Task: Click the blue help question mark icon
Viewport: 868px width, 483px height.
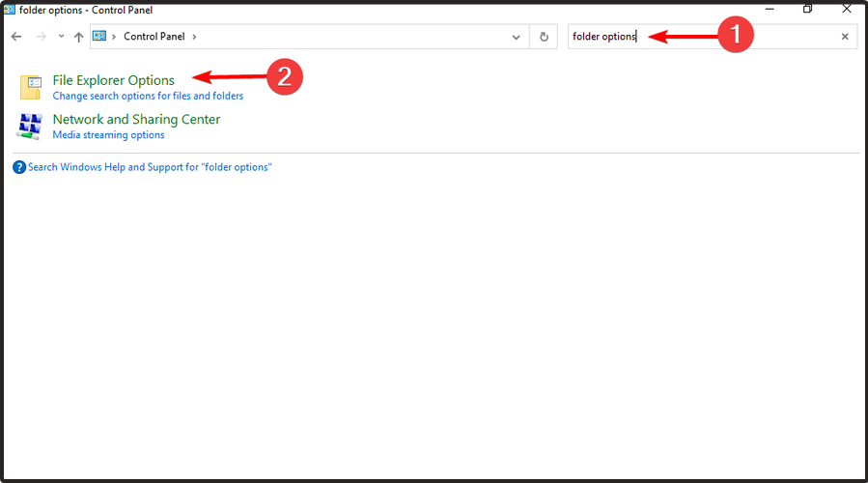Action: click(19, 167)
